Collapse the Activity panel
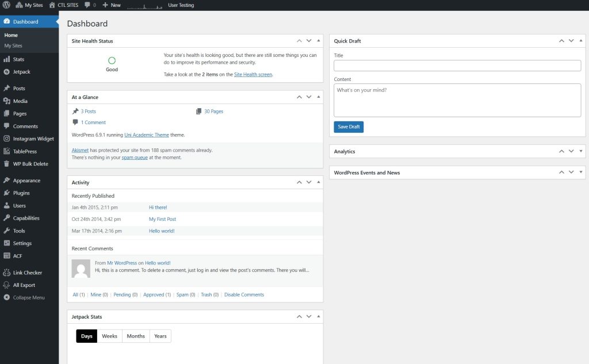This screenshot has height=364, width=589. 319,182
